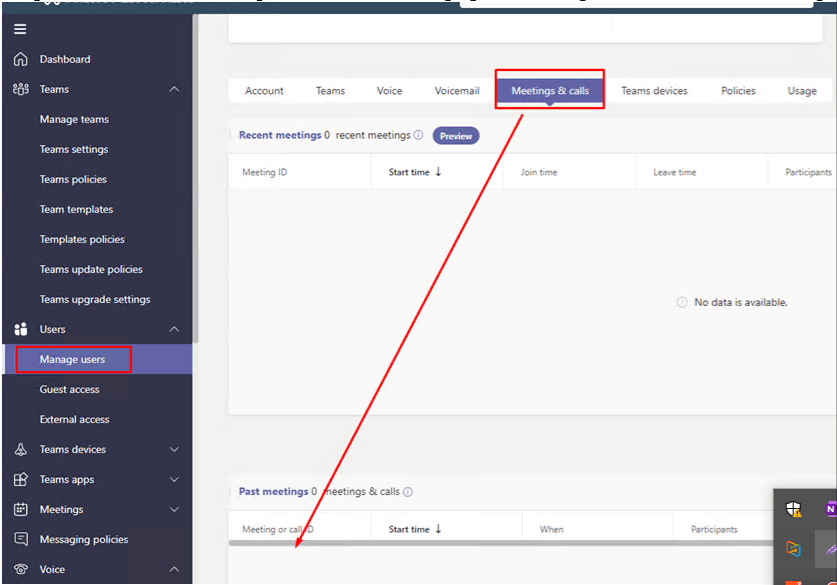
Task: Open Teams policies in the sidebar
Action: [x=73, y=179]
